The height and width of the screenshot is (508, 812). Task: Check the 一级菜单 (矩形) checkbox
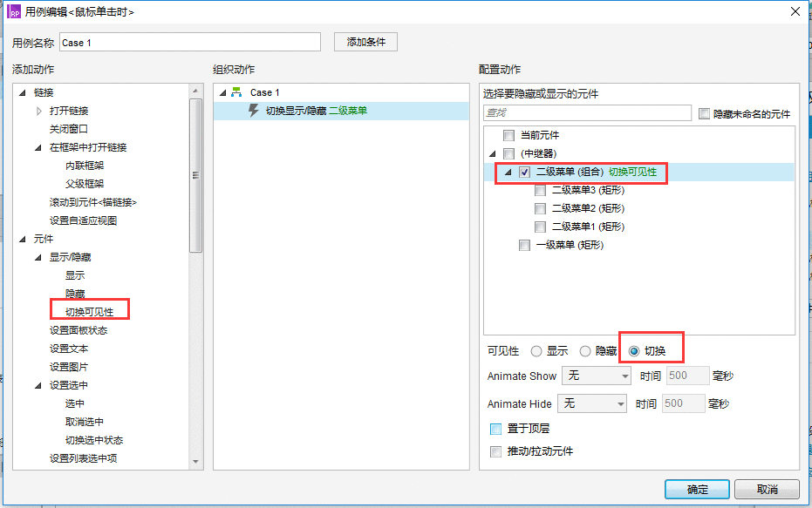coord(524,245)
